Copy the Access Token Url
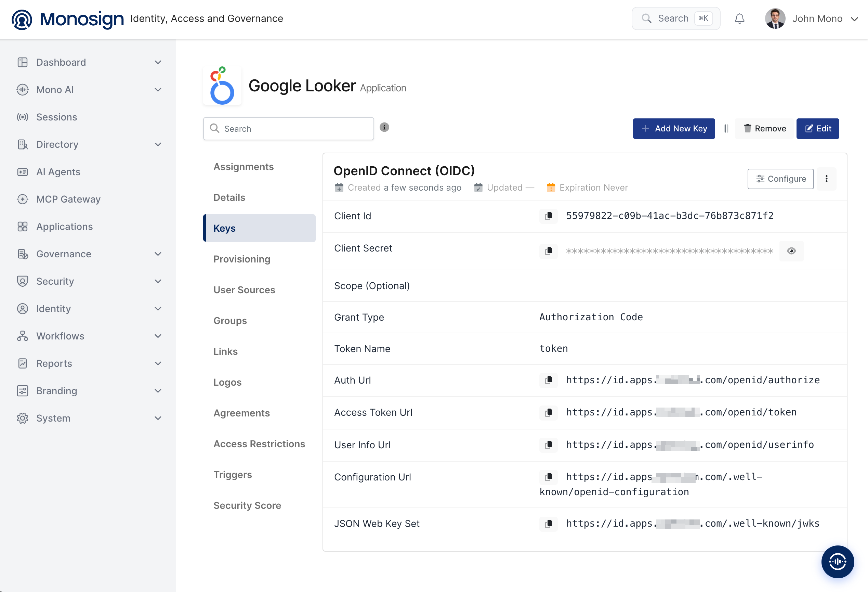The height and width of the screenshot is (592, 868). tap(548, 412)
